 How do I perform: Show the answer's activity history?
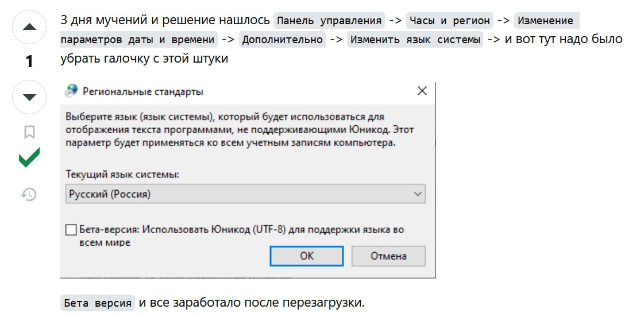[29, 195]
